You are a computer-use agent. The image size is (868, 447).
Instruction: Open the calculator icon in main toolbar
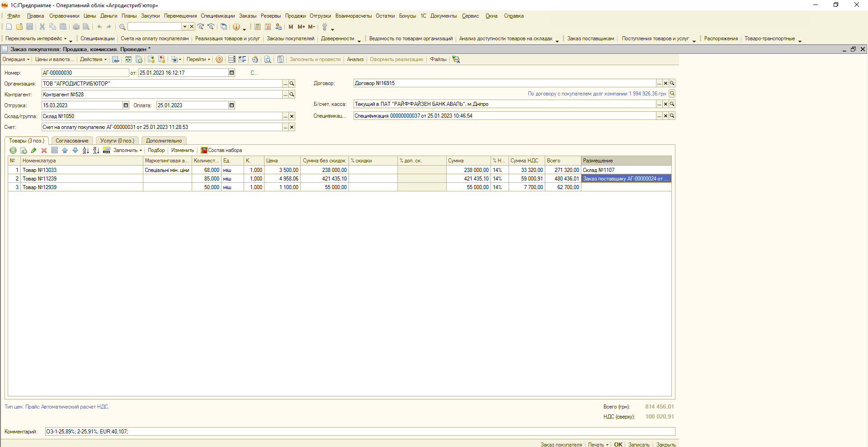257,27
